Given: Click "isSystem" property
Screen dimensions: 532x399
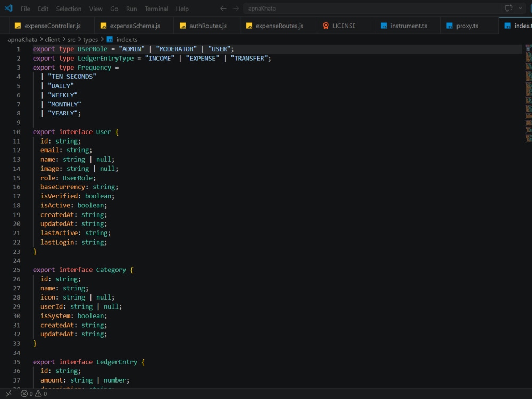Looking at the screenshot, I should (55, 316).
